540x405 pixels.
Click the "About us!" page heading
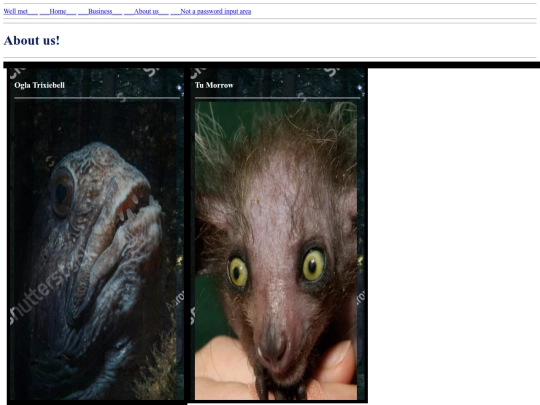pos(32,40)
